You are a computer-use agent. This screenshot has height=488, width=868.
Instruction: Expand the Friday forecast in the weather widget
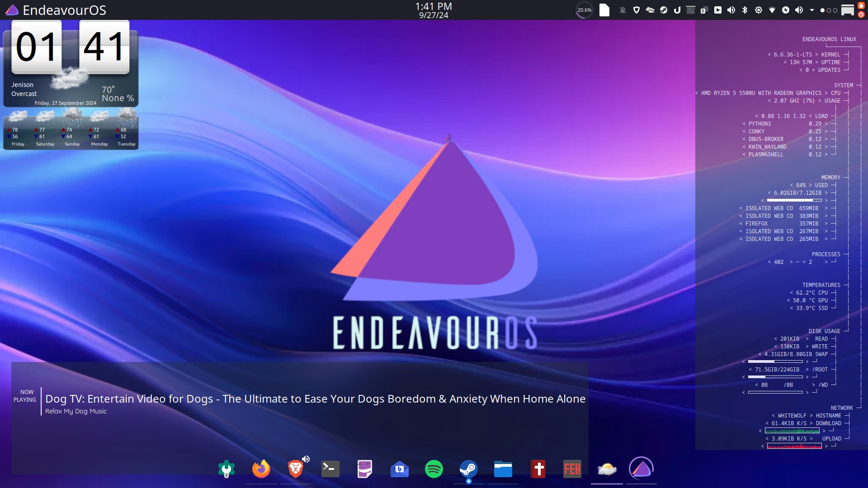(18, 129)
